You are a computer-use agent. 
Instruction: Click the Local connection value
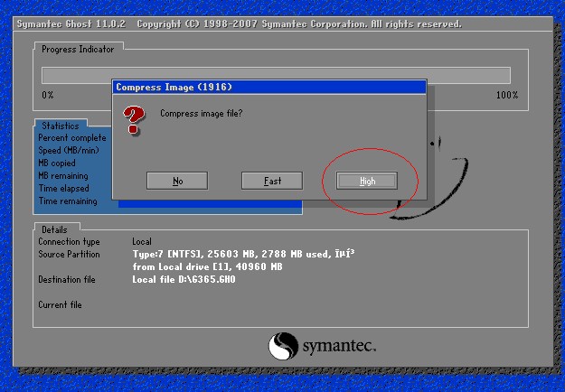142,241
